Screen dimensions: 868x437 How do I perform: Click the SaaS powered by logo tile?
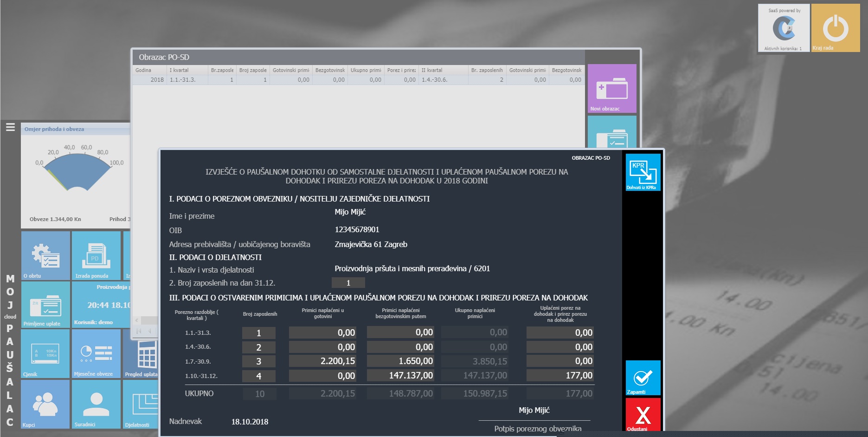784,28
